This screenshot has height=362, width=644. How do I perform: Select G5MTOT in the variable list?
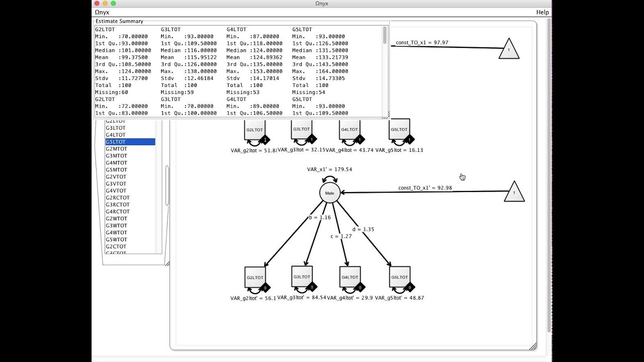tap(130, 170)
